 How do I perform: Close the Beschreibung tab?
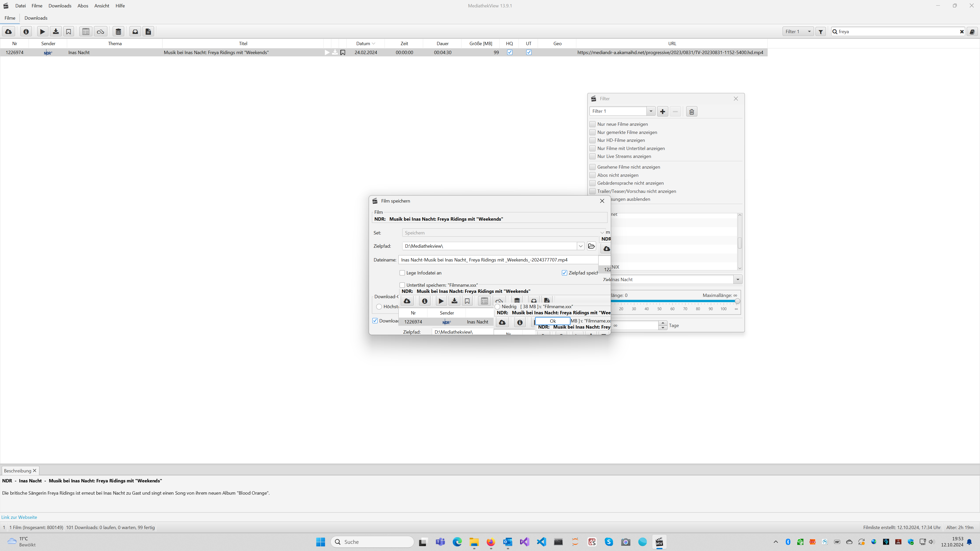(35, 470)
